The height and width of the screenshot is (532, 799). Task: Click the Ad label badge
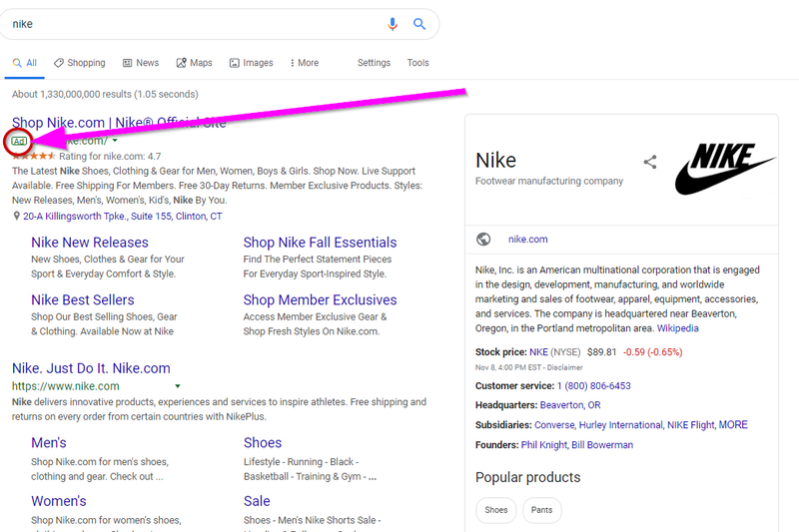tap(19, 141)
